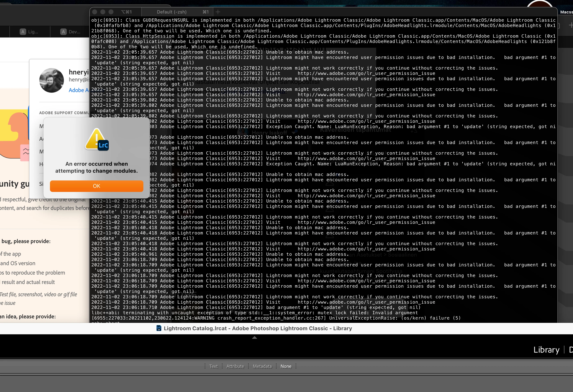The height and width of the screenshot is (392, 573).
Task: Click the Lightroom warning icon in the dialog
Action: [x=96, y=140]
